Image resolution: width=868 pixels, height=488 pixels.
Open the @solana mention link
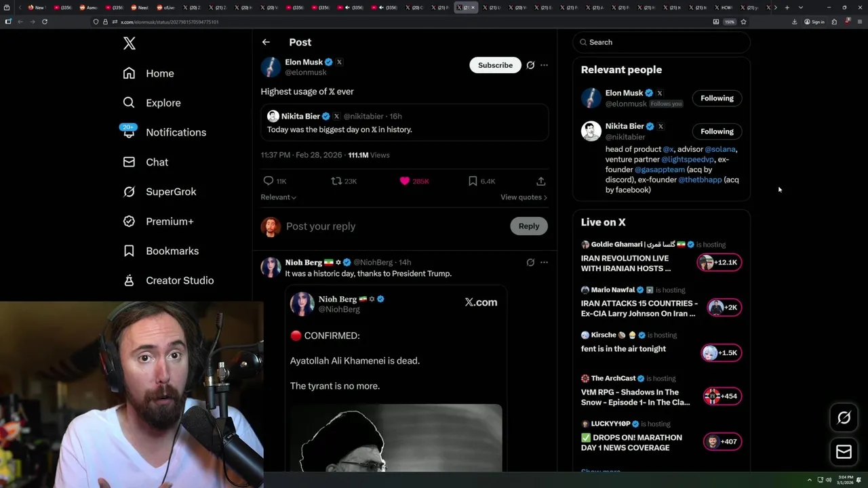tap(720, 149)
